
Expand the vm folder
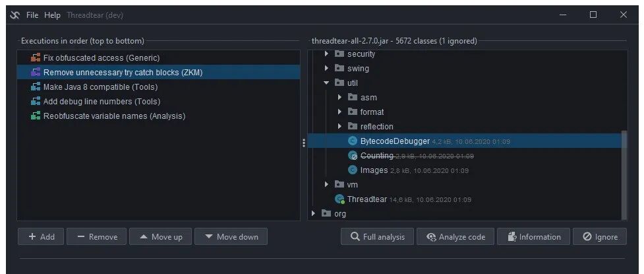tap(326, 184)
